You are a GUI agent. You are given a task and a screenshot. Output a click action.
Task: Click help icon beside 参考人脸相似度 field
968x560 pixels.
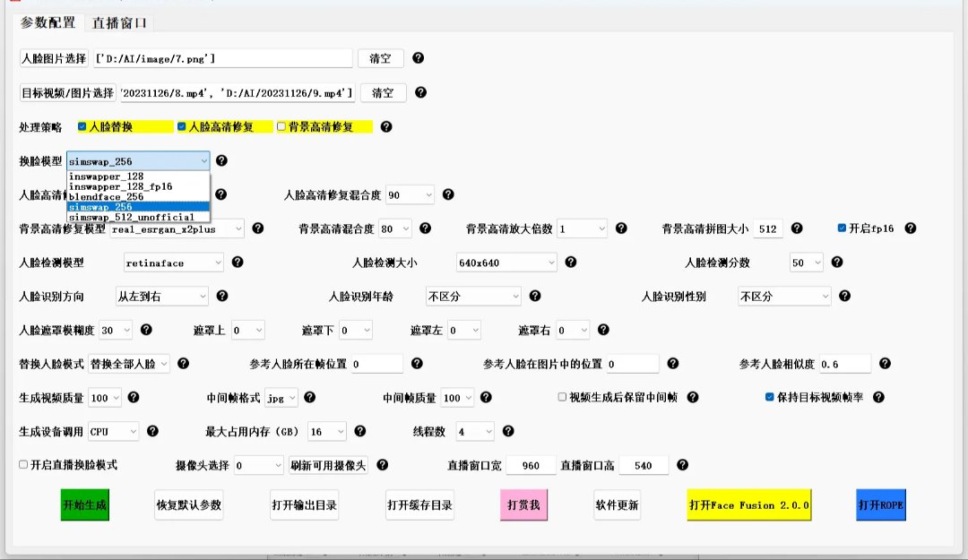885,363
